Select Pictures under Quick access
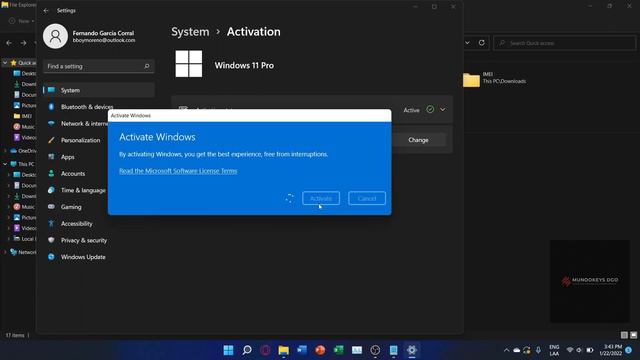640x360 pixels. point(24,105)
